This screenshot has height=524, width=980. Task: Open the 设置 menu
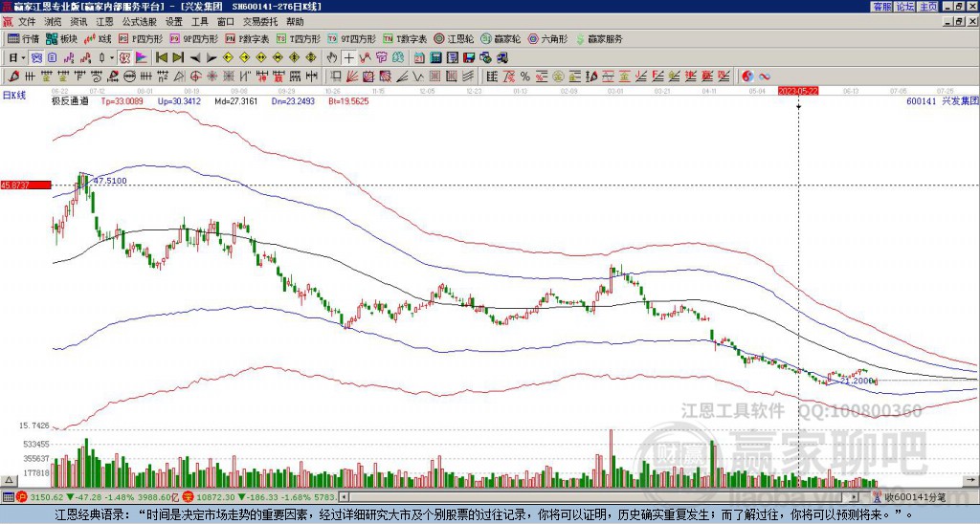point(174,22)
